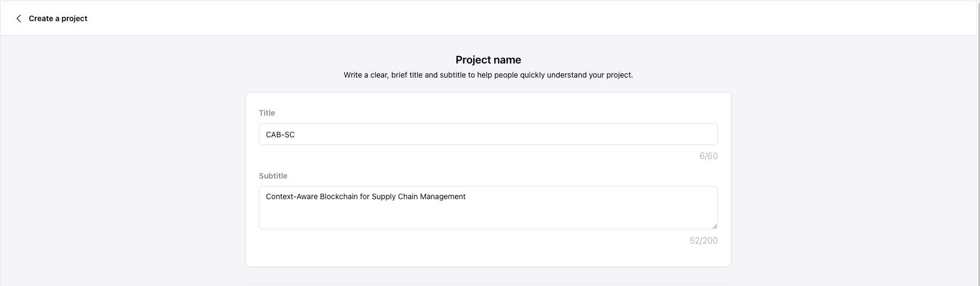Click the description line under Project name
Image resolution: width=980 pixels, height=286 pixels.
(x=488, y=75)
